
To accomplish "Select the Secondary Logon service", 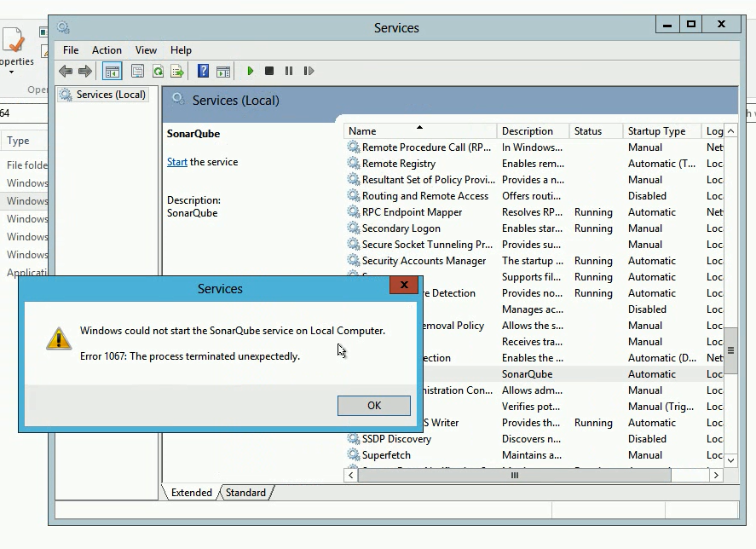I will [x=534, y=228].
